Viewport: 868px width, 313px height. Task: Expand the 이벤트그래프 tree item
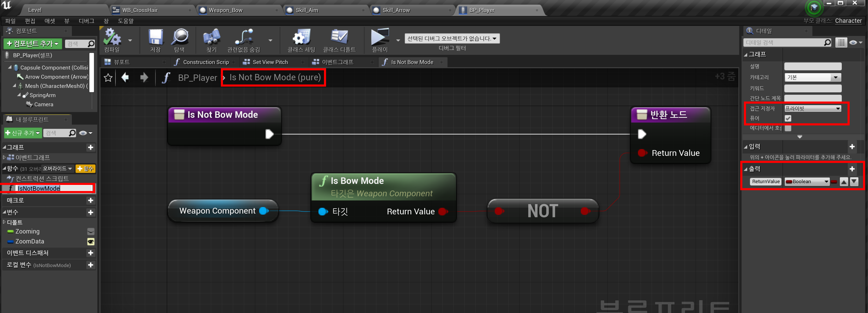click(4, 157)
